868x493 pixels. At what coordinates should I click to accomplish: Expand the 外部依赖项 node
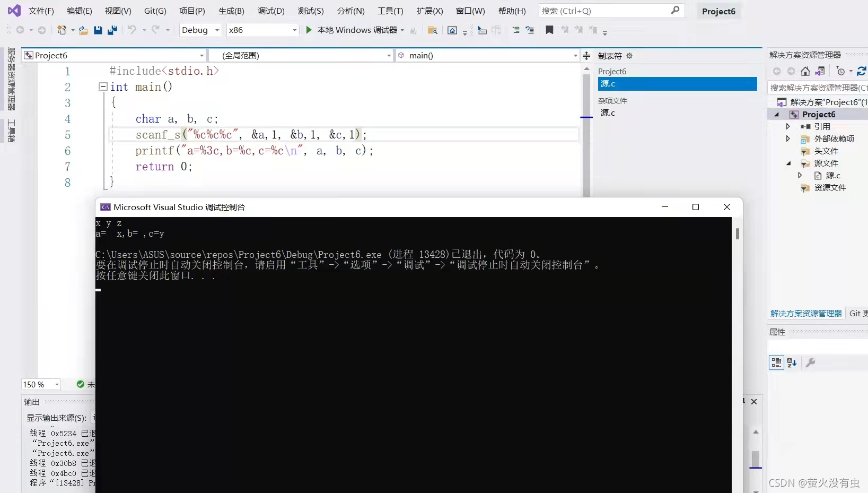point(788,139)
